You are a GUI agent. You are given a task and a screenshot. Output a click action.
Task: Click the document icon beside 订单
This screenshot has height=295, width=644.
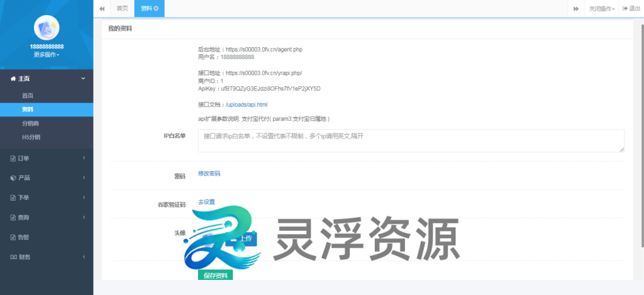[x=13, y=158]
